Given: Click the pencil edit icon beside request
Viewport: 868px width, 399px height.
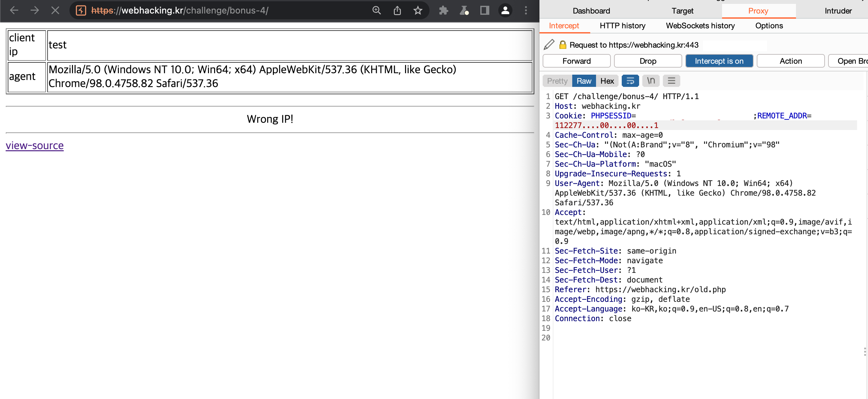Looking at the screenshot, I should (549, 45).
